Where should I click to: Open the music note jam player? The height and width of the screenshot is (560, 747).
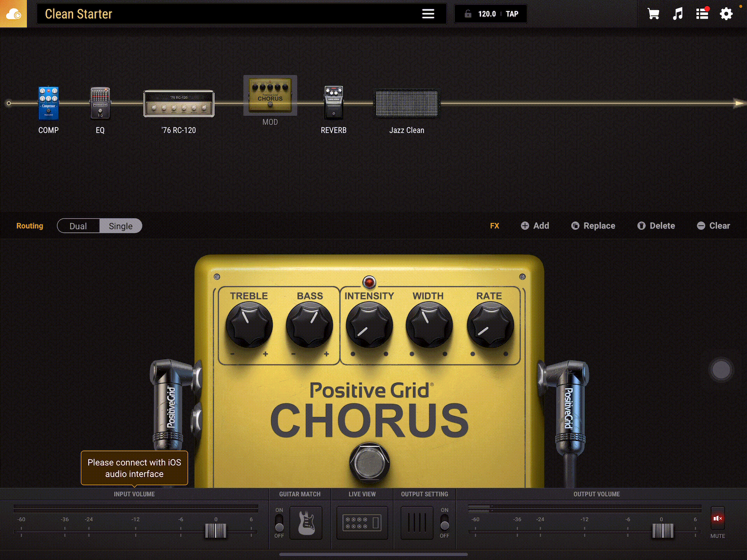[x=678, y=14]
